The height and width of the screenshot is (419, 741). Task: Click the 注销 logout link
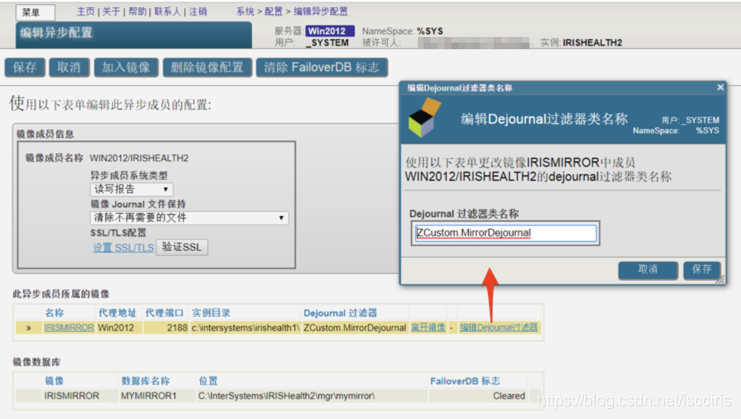tap(198, 11)
